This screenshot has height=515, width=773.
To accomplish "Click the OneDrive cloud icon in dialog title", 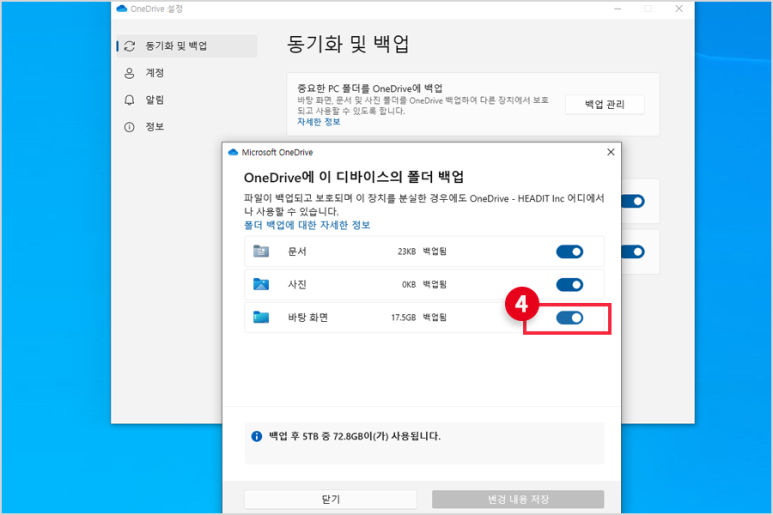I will (233, 152).
